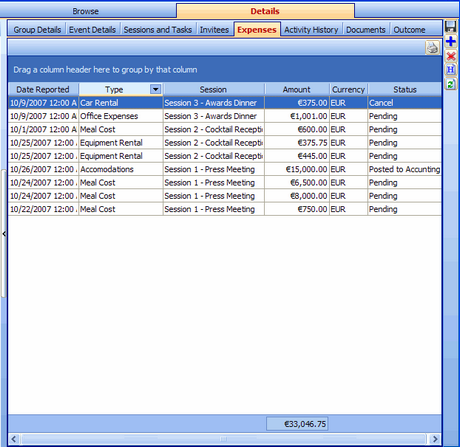Click the €600.00 amount cell
Viewport: 460px width, 447px height.
coord(297,129)
